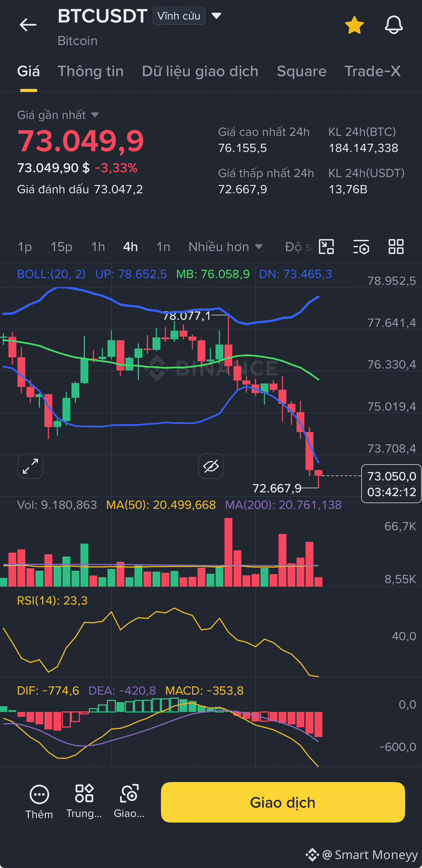Viewport: 422px width, 868px height.
Task: Go back with the left arrow
Action: click(x=28, y=24)
